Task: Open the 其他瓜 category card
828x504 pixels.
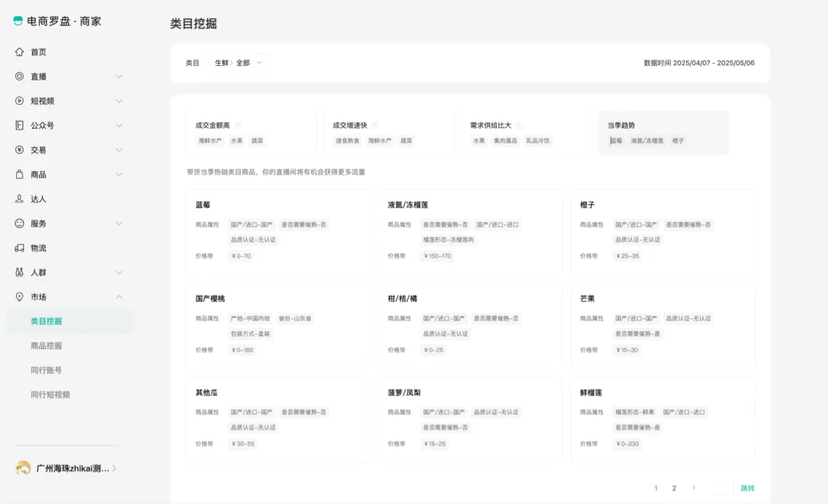Action: pyautogui.click(x=278, y=419)
